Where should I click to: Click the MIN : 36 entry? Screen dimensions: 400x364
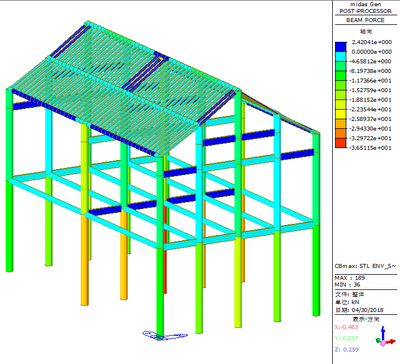tap(347, 285)
